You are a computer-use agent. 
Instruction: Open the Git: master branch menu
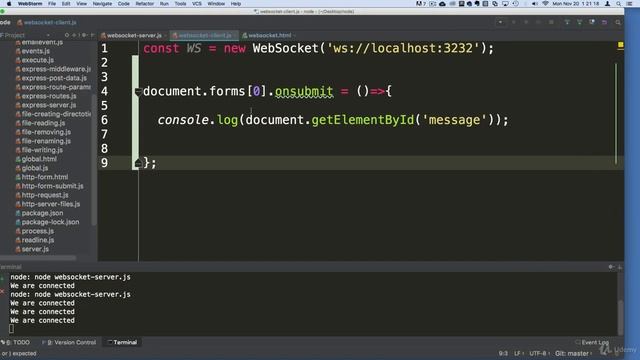coord(573,353)
